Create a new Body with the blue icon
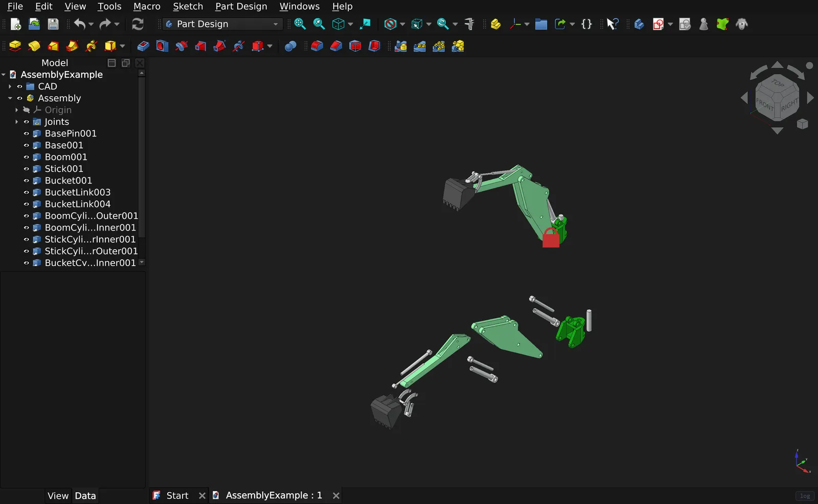This screenshot has width=818, height=504. [x=639, y=24]
